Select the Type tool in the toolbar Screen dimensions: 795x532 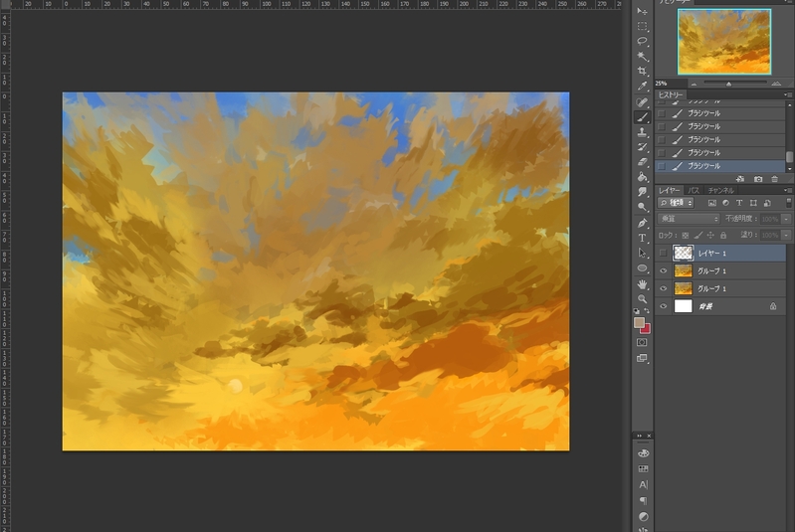coord(642,238)
